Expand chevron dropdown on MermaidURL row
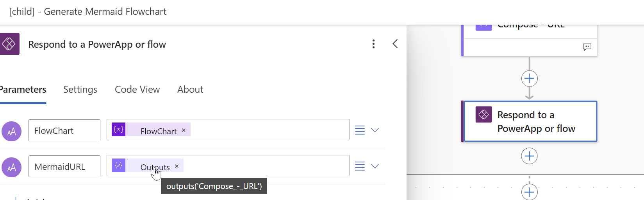Viewport: 644px width, 200px height. tap(375, 166)
